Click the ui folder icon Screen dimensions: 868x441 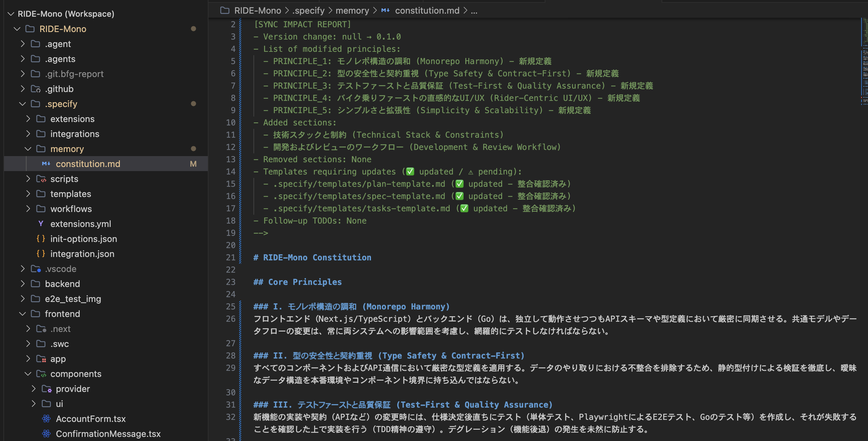pyautogui.click(x=46, y=404)
